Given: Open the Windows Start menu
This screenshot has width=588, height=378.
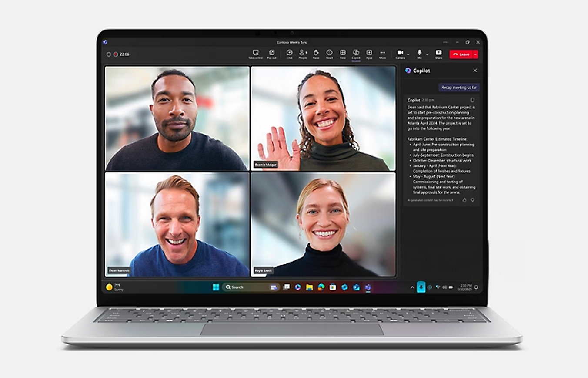Looking at the screenshot, I should (216, 287).
